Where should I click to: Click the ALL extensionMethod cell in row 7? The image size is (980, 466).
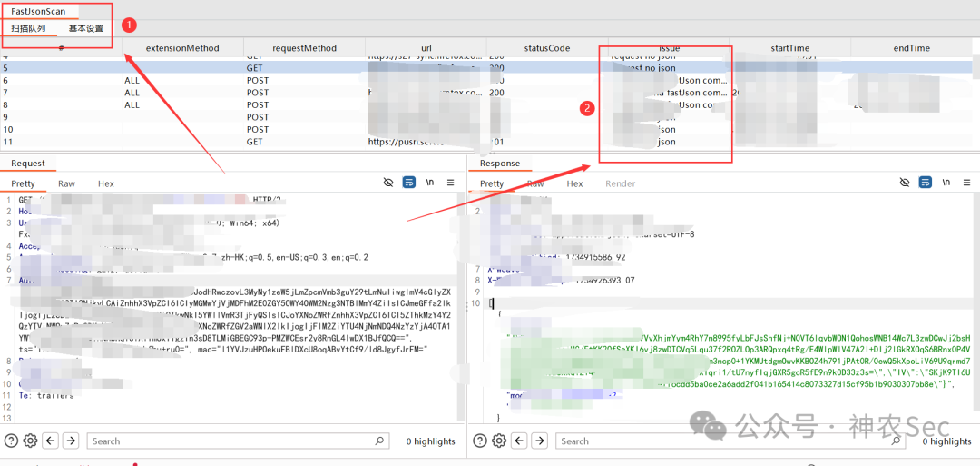[132, 93]
